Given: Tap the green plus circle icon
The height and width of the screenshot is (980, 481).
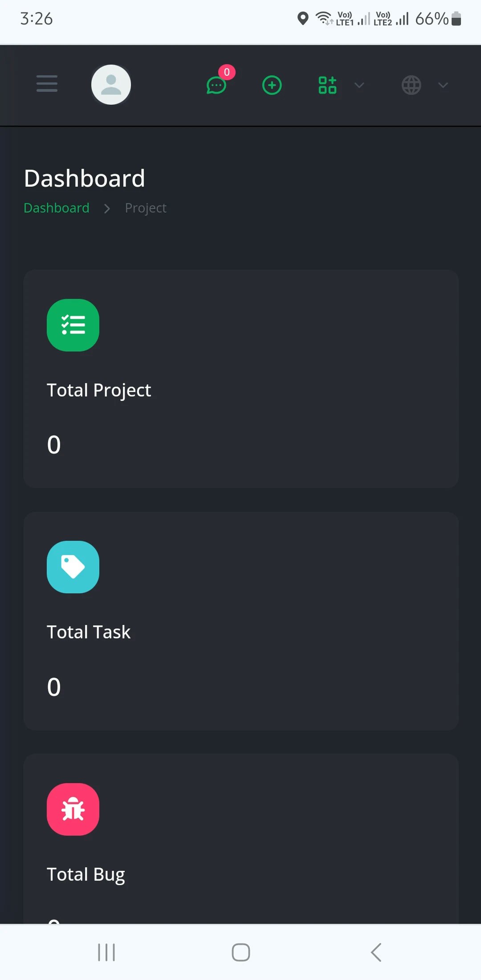Looking at the screenshot, I should tap(272, 85).
